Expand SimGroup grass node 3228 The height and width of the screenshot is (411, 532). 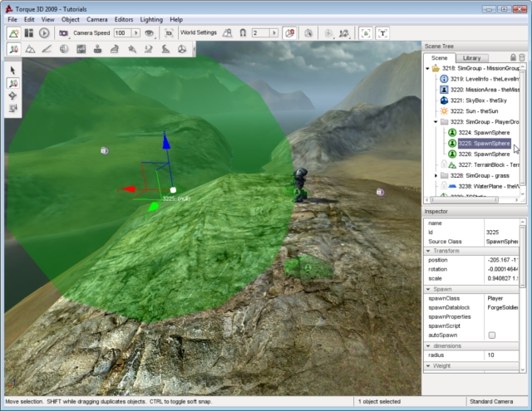tap(436, 175)
